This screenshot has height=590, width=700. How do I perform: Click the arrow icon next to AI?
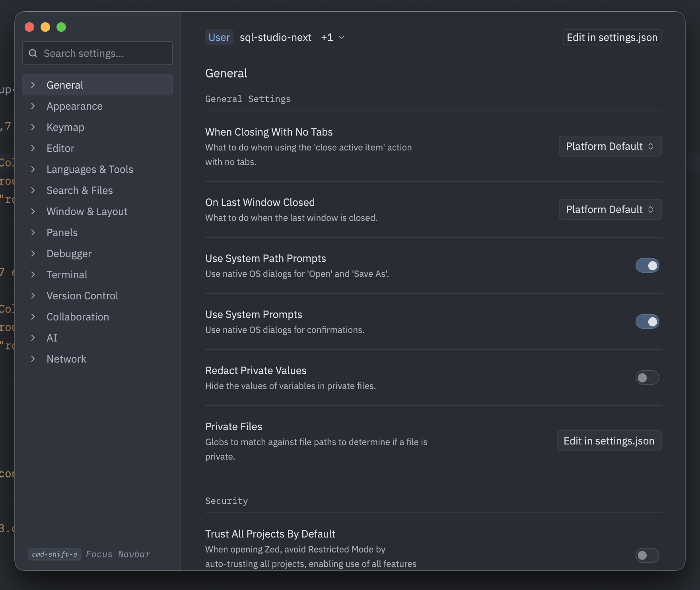(x=33, y=338)
